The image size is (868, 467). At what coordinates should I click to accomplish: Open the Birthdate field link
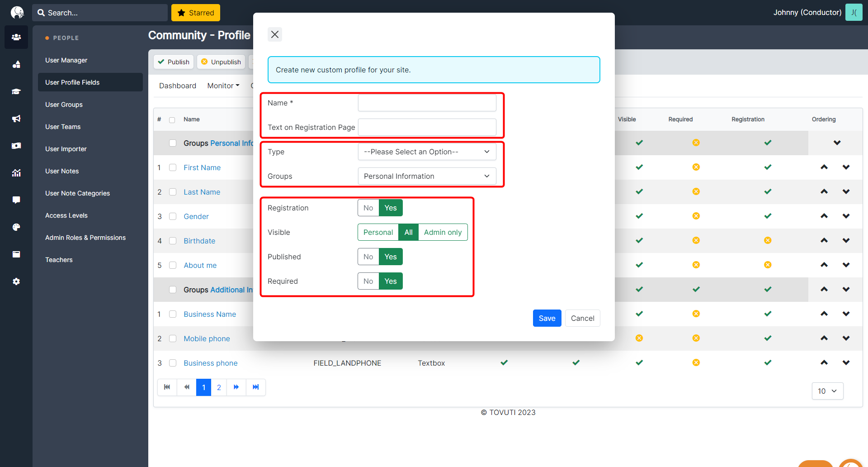(x=199, y=241)
